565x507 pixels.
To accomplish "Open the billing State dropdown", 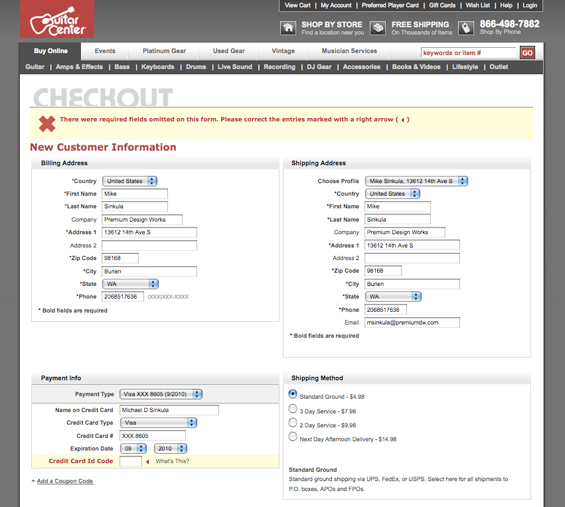I will click(130, 284).
